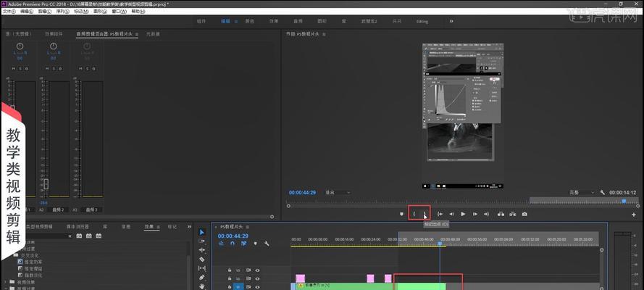This screenshot has height=290, width=644.
Task: Toggle track output eye on middle video track
Action: [x=257, y=278]
